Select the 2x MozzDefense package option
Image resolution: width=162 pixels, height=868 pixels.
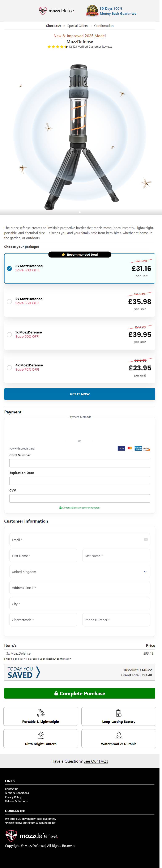(9, 302)
